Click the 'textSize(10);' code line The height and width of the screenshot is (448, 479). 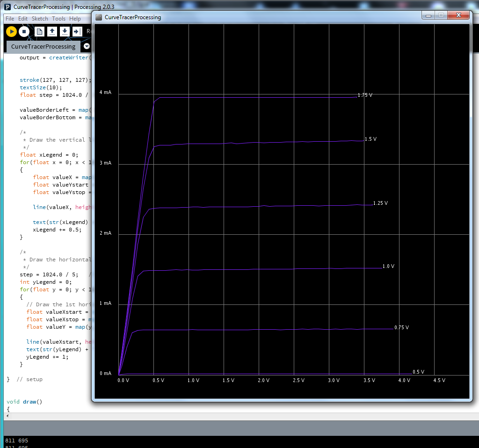click(x=41, y=87)
